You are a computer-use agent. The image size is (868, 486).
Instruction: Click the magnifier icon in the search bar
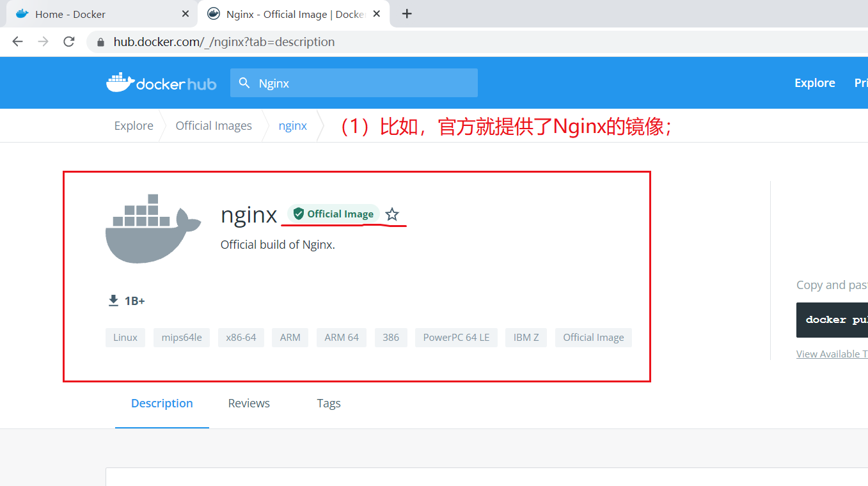pos(244,82)
